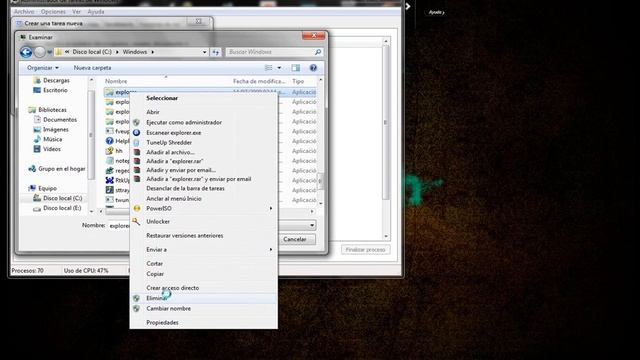
Task: Expand the recent locations arrow beside Forward
Action: pos(49,52)
